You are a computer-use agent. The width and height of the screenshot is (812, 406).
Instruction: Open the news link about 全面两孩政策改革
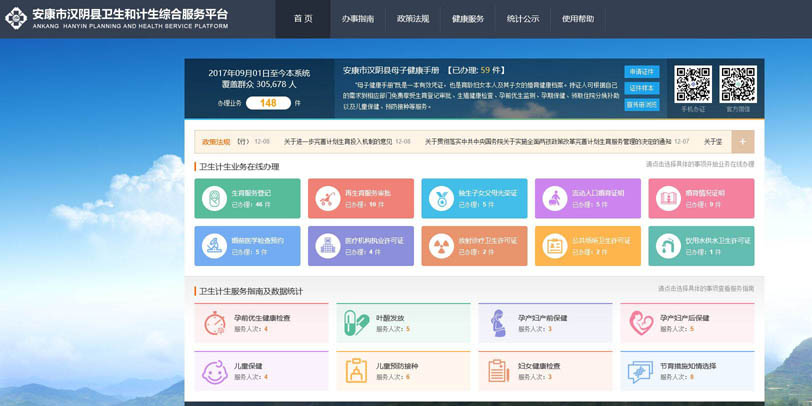pyautogui.click(x=548, y=141)
